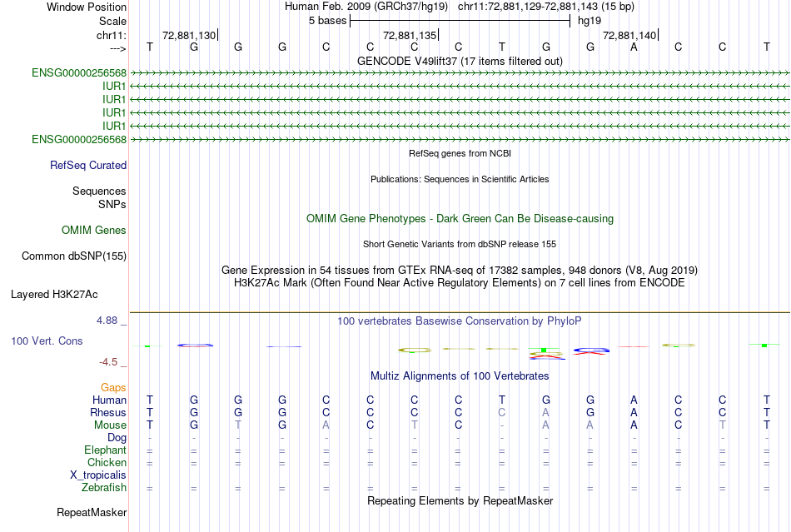
Task: Click the hg19 label beside scale bar
Action: coord(590,21)
